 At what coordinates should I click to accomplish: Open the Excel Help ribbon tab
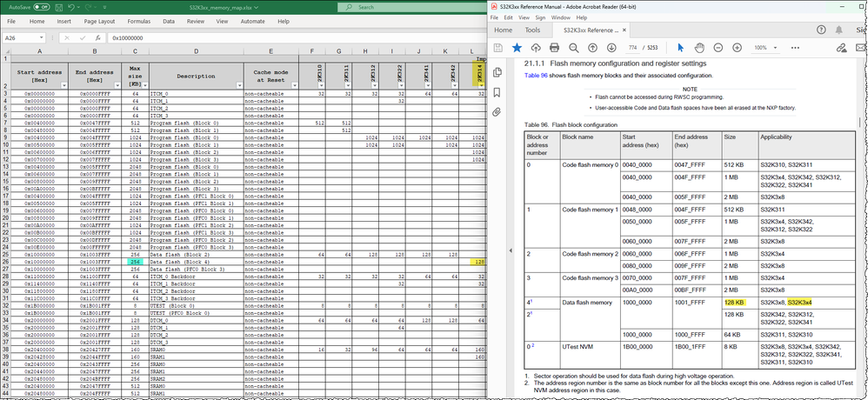click(284, 22)
